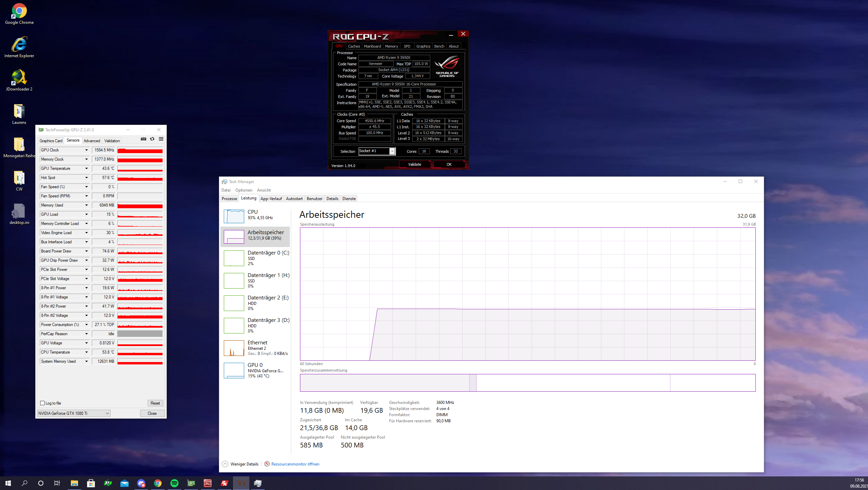Click the ROG CPU-Z taskbar icon
The width and height of the screenshot is (868, 490).
point(208,483)
